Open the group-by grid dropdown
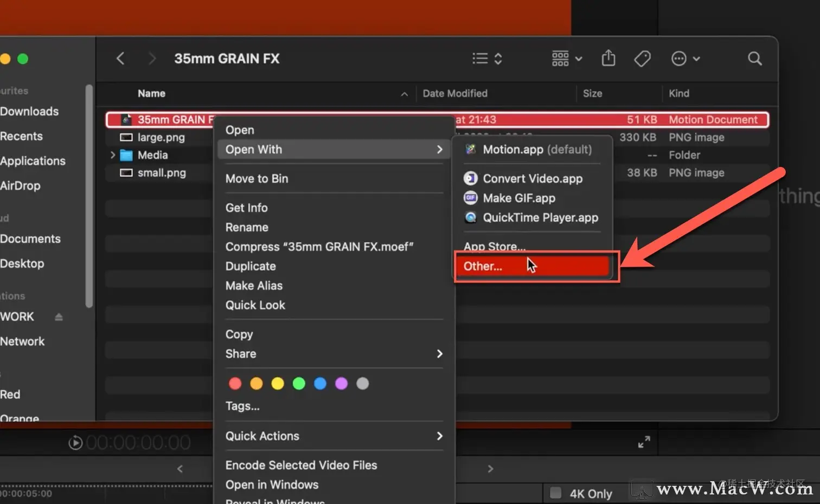This screenshot has width=820, height=504. [567, 59]
